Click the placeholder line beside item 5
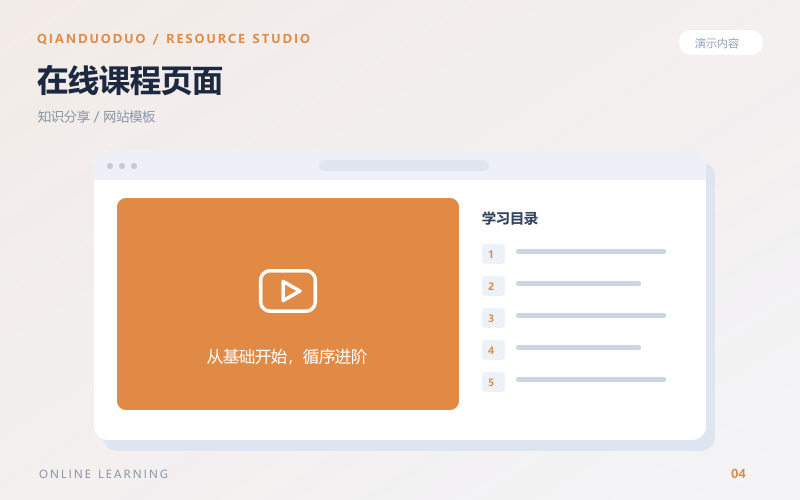 tap(591, 380)
